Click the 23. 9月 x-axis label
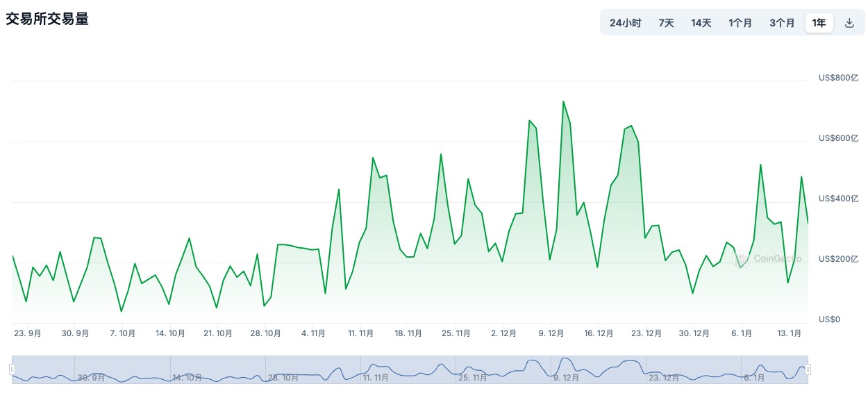The height and width of the screenshot is (400, 868). pos(28,333)
